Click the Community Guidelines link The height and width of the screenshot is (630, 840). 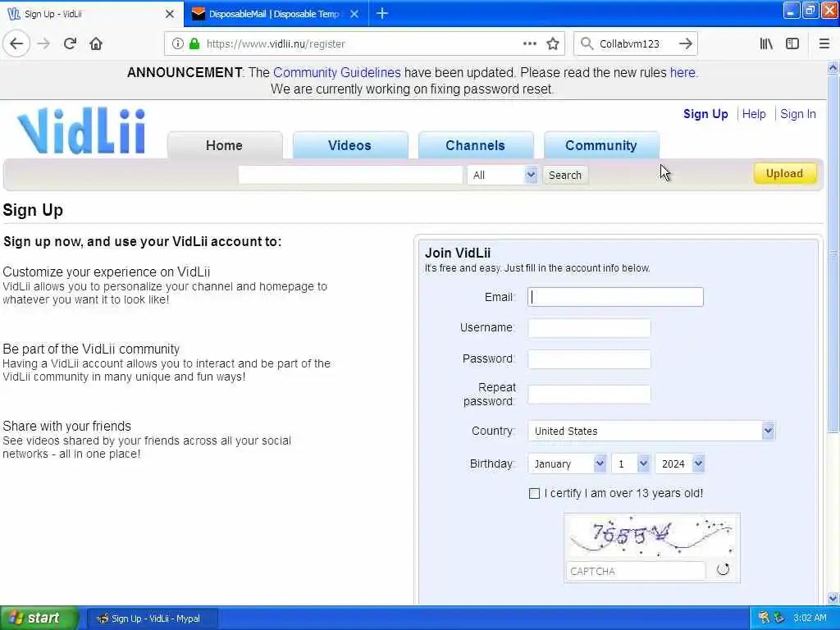point(337,72)
